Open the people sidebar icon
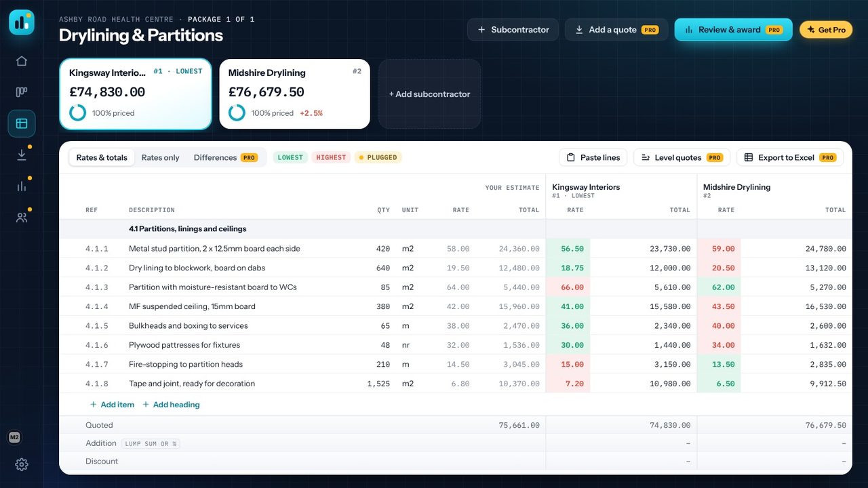 [x=22, y=217]
